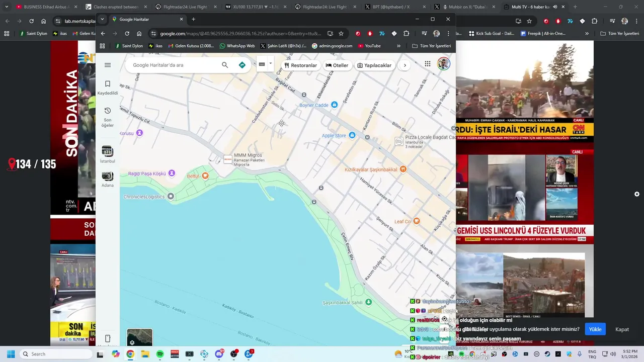Click the google.com/maps address bar
Image resolution: width=644 pixels, height=362 pixels.
239,34
